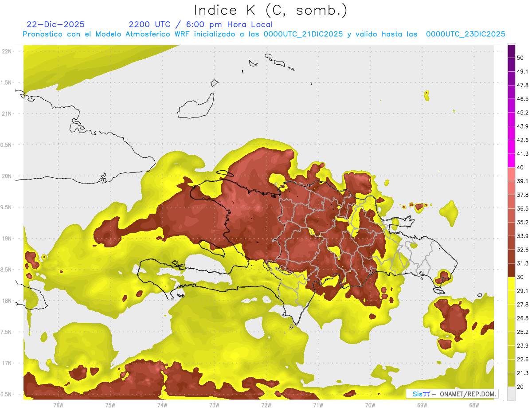Screen dimensions: 532x411
Task: Click the color bar label '49.1'
Action: tap(522, 71)
